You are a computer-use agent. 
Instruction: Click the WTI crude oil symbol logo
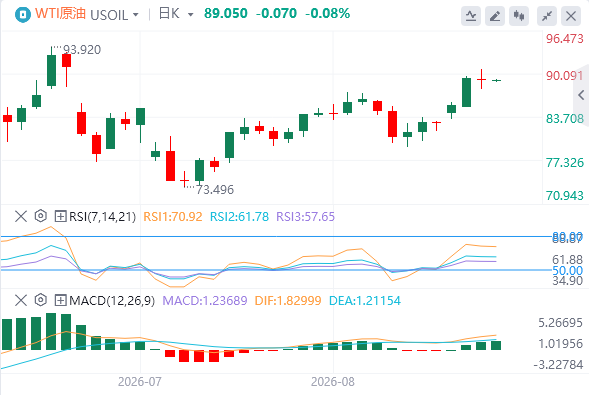click(x=23, y=15)
